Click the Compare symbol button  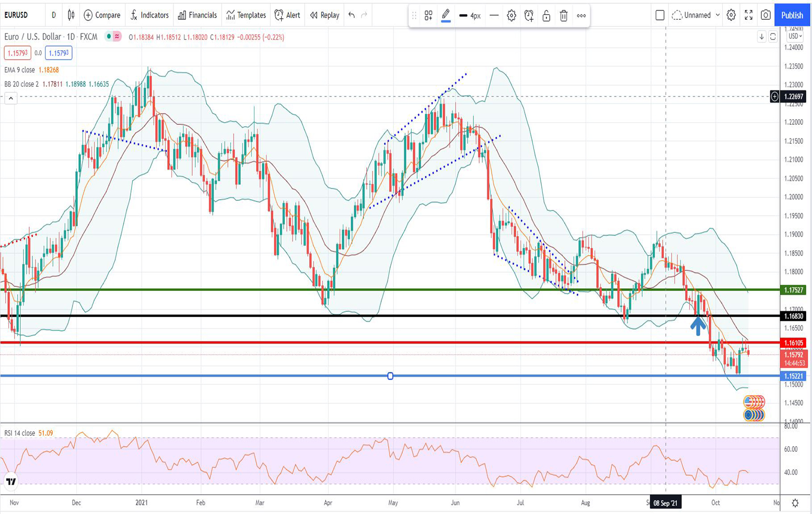pos(102,15)
